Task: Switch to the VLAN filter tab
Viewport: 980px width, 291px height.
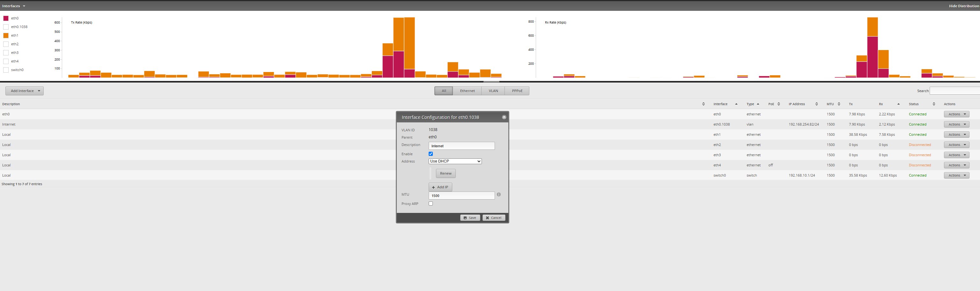Action: click(493, 91)
